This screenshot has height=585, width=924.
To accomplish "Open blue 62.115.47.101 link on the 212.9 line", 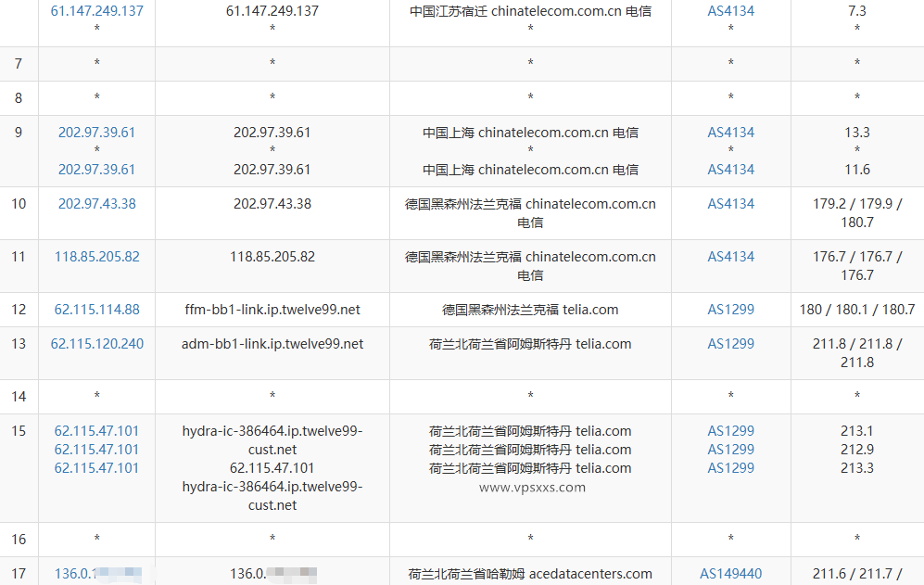I will (96, 450).
